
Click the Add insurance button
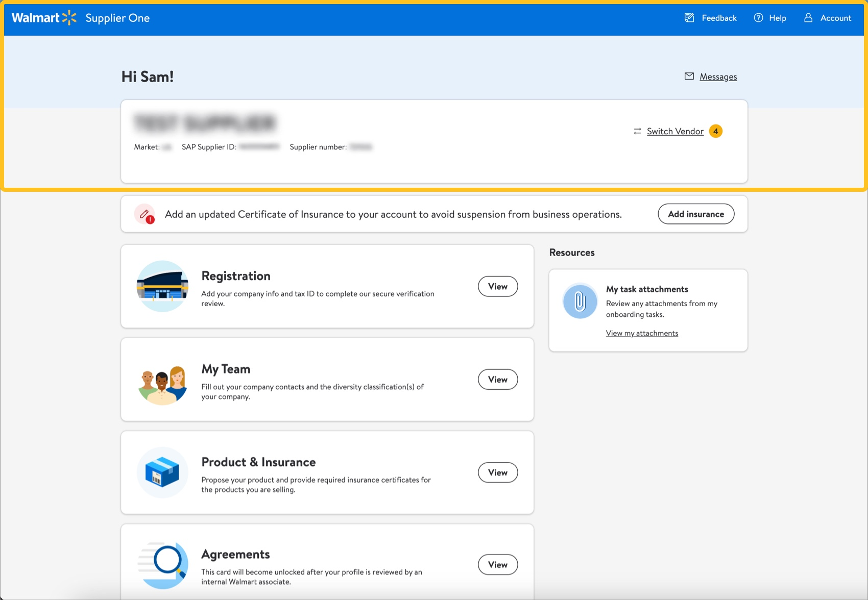(x=696, y=214)
